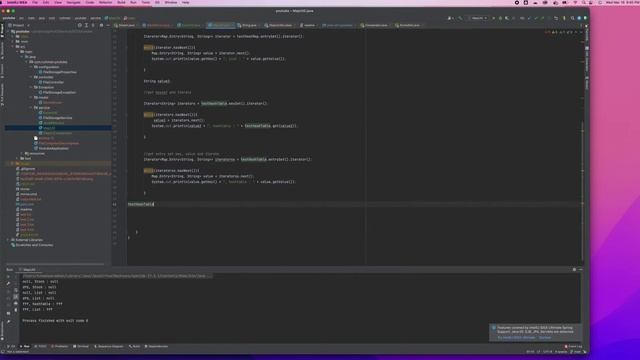
Task: Toggle soft-wrap in Run console sidebar
Action: point(16,290)
